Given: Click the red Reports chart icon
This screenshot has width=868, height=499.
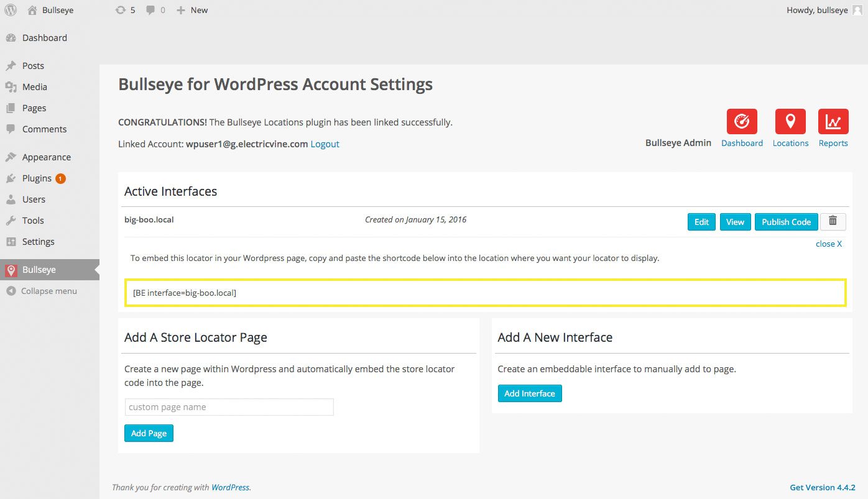Looking at the screenshot, I should pos(833,121).
